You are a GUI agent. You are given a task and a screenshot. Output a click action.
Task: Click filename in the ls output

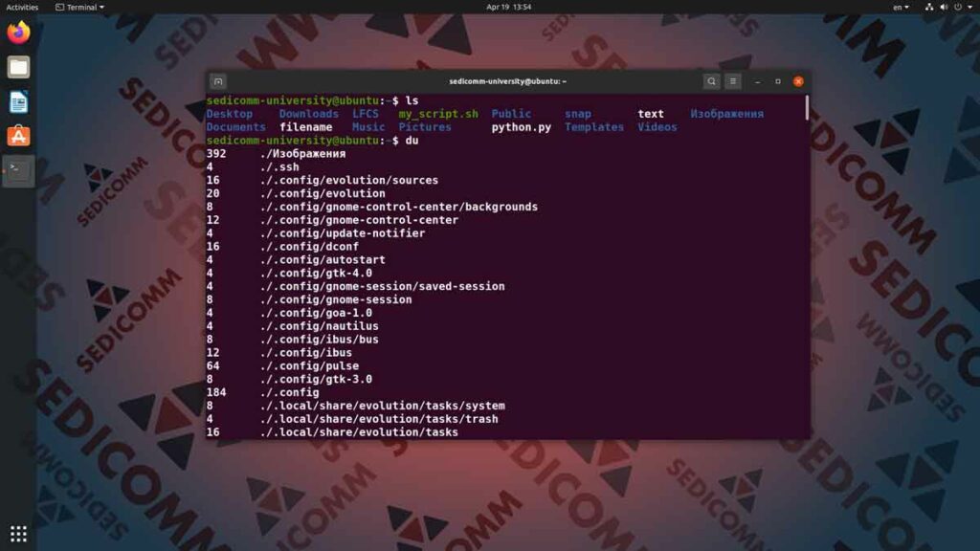[x=305, y=127]
